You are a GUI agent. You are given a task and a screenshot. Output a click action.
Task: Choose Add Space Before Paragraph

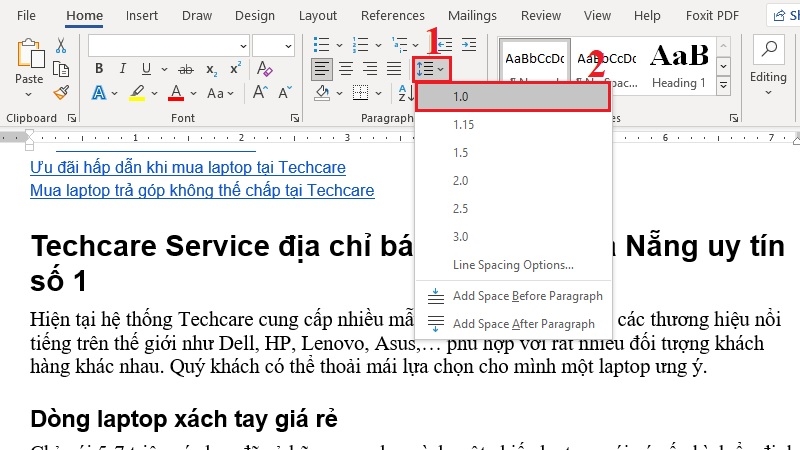(x=513, y=296)
